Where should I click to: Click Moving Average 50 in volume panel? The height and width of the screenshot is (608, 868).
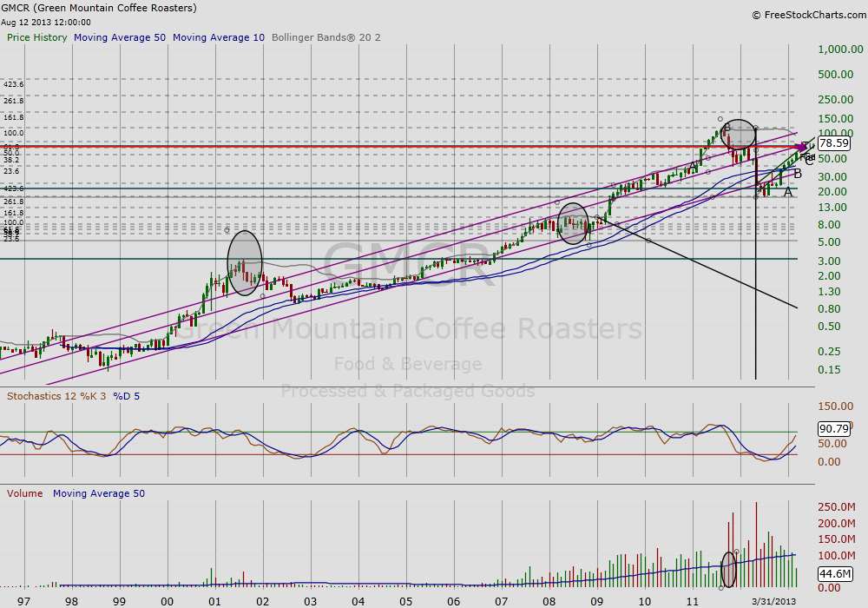(99, 493)
